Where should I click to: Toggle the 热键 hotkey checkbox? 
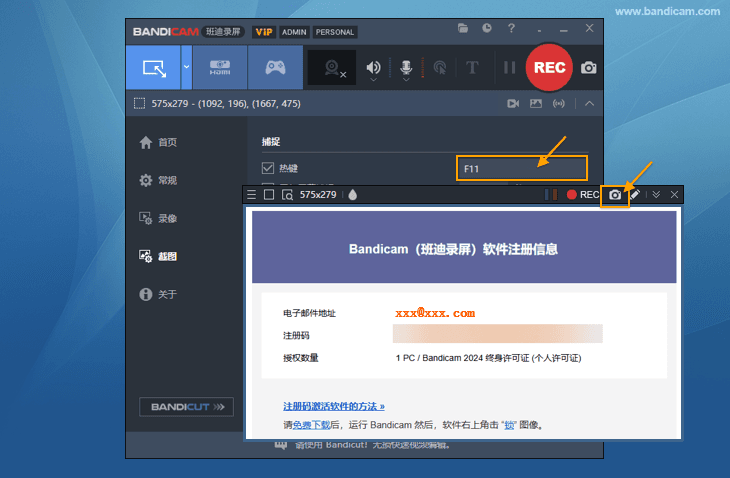click(268, 168)
